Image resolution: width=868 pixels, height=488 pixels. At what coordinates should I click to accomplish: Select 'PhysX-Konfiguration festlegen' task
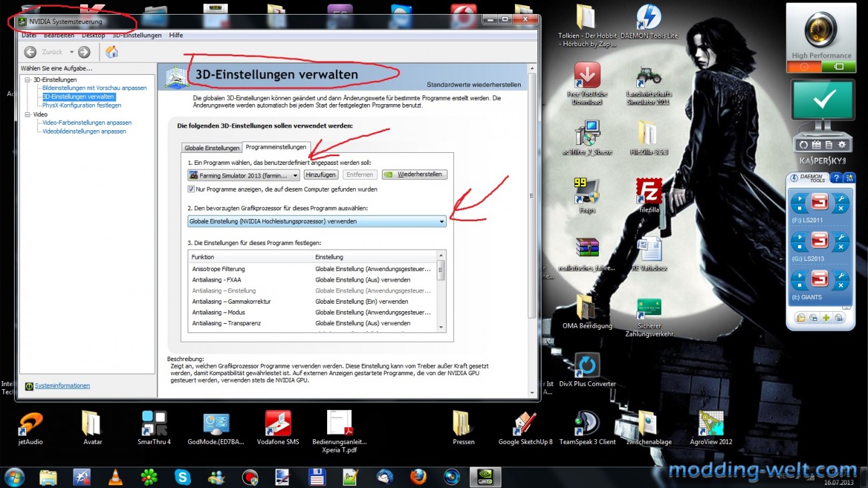(82, 105)
